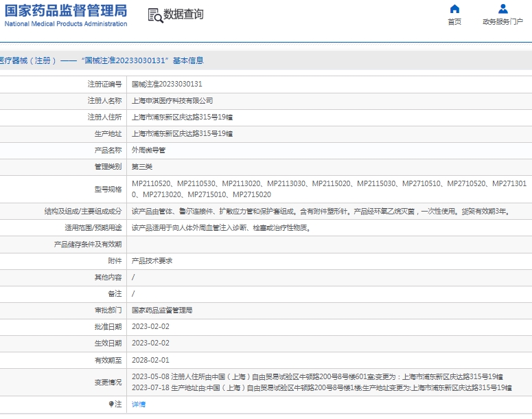Screen dimensions: 532x419
Task: Click the 有效期至 row label
Action: point(108,360)
